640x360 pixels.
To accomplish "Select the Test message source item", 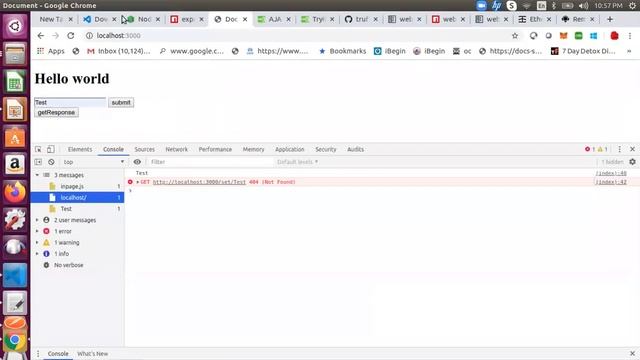I will (78, 209).
